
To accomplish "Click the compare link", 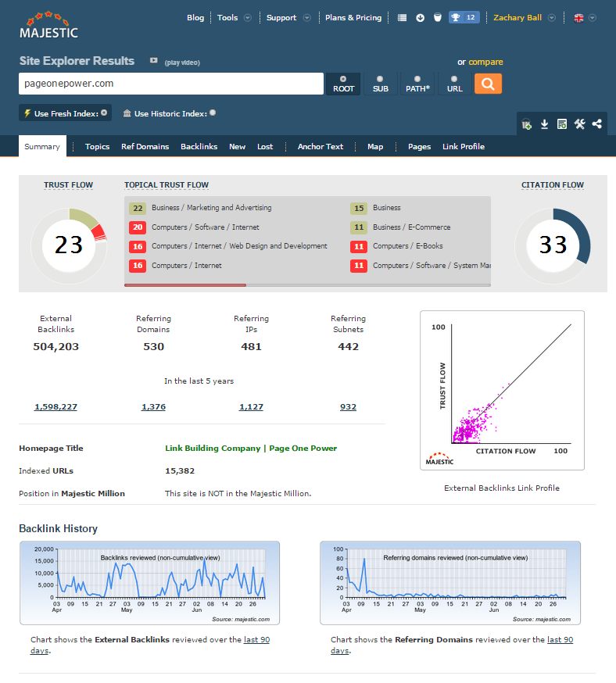I will click(x=485, y=62).
